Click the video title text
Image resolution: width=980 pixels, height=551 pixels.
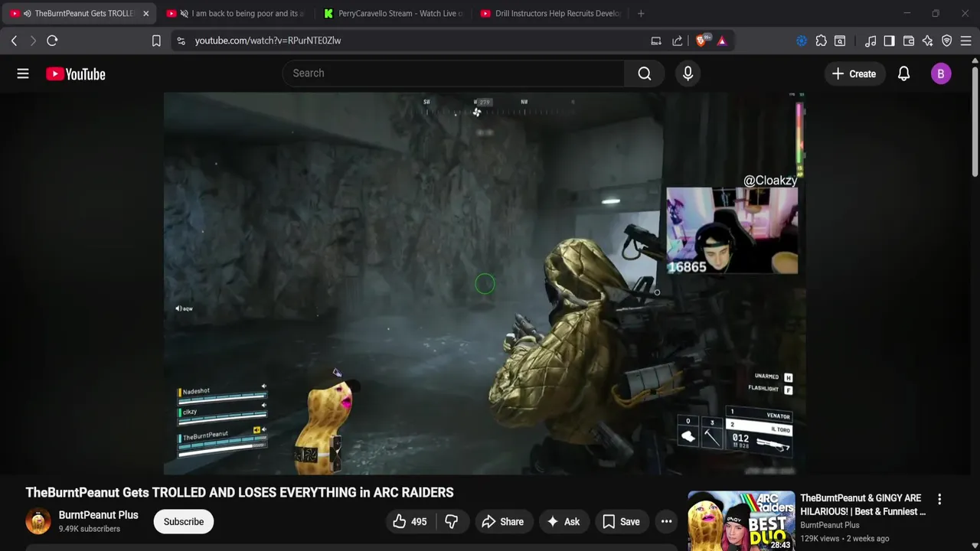(x=240, y=493)
